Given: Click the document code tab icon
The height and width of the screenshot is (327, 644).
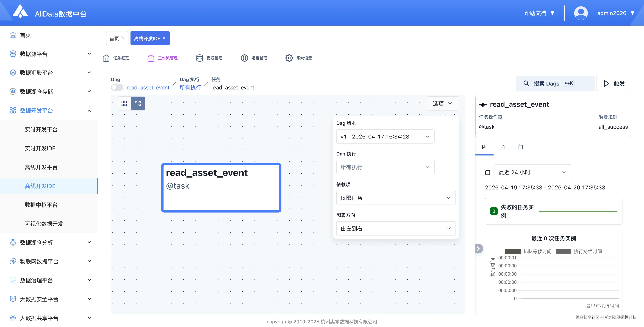Looking at the screenshot, I should click(502, 147).
